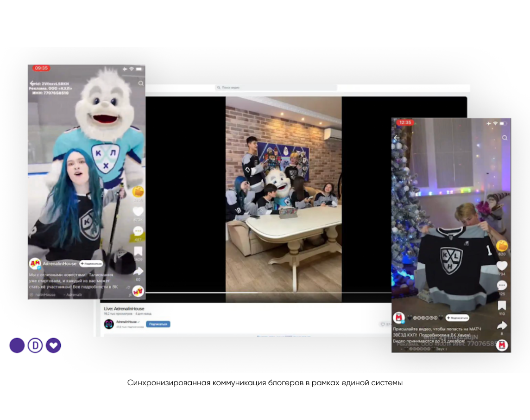The image size is (530, 420).
Task: Bookmark the left AdrenalinHouse clip
Action: click(x=138, y=251)
